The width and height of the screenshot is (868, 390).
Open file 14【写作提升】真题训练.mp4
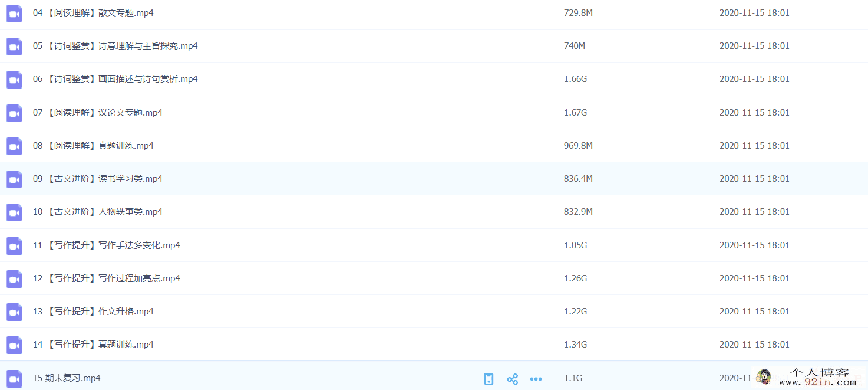pyautogui.click(x=93, y=344)
